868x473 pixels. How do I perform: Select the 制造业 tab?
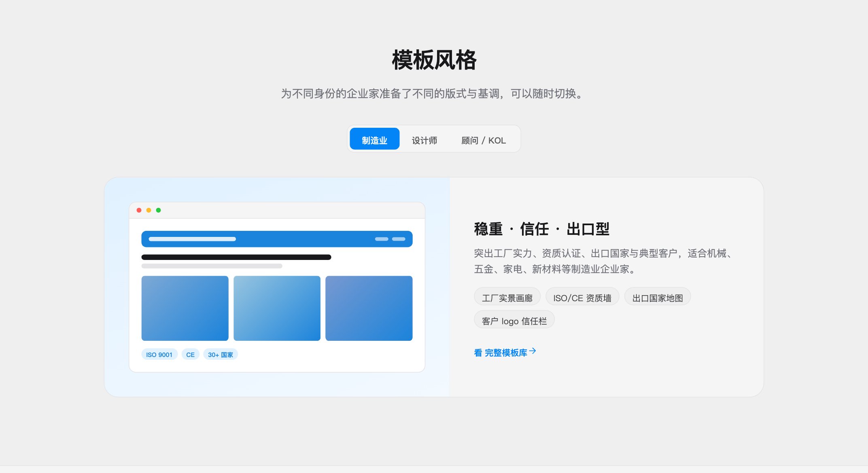click(x=374, y=139)
